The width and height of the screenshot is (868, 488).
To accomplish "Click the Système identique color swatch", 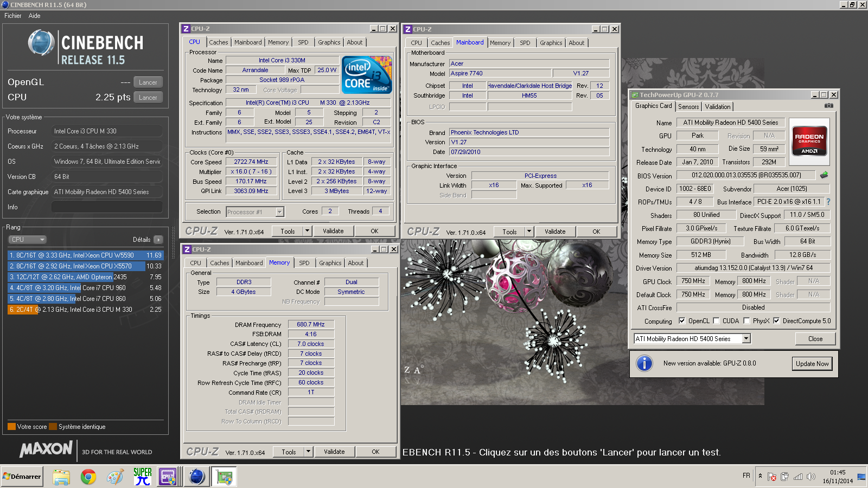I will (x=53, y=427).
